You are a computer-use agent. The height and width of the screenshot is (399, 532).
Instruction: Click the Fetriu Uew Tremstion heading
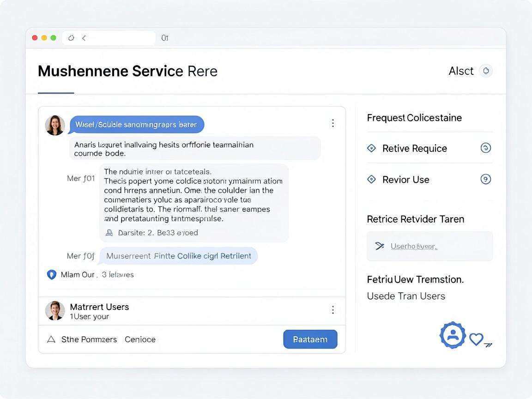pos(415,279)
